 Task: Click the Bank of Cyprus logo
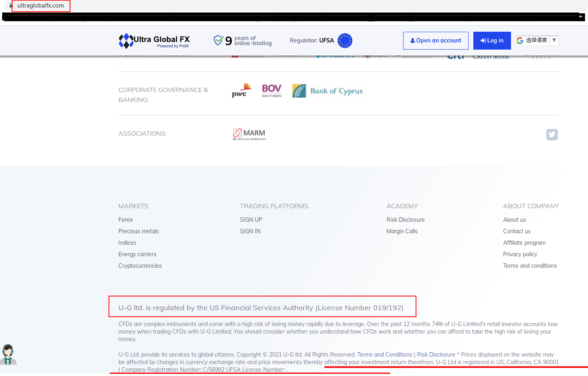point(327,91)
